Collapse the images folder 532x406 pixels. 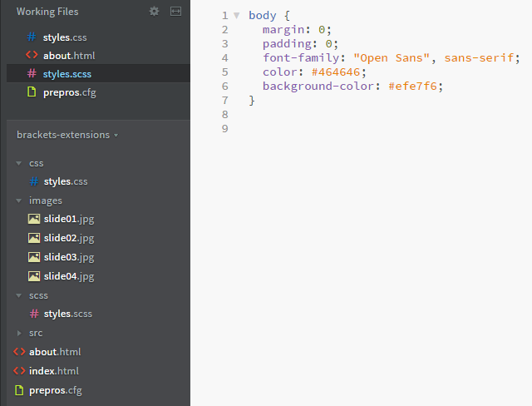(19, 201)
